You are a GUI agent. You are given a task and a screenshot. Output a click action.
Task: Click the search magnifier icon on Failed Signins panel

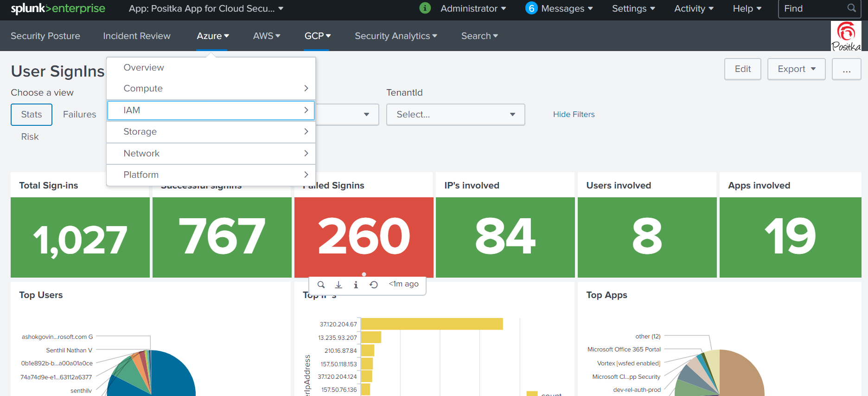pyautogui.click(x=321, y=285)
